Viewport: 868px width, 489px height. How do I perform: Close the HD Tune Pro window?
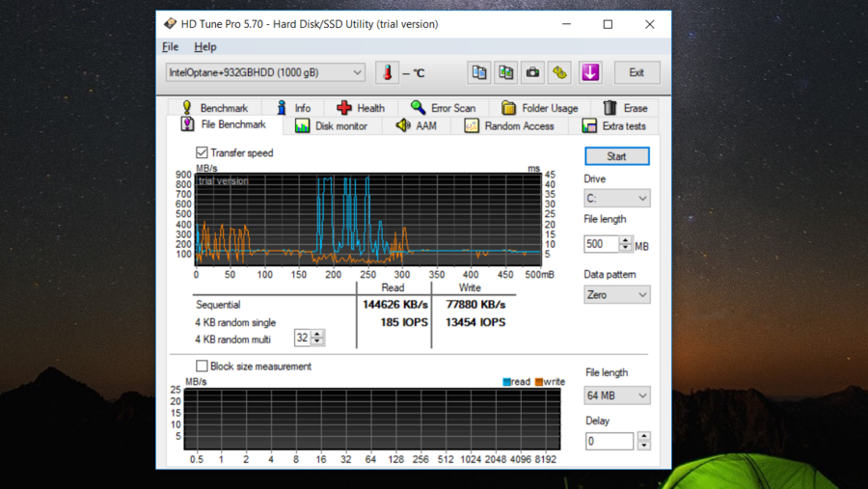650,24
